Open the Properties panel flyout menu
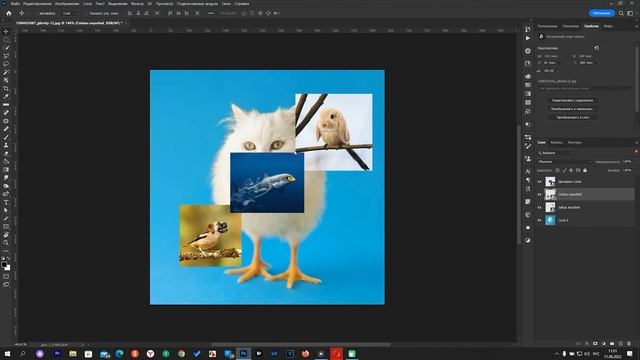 [x=636, y=26]
